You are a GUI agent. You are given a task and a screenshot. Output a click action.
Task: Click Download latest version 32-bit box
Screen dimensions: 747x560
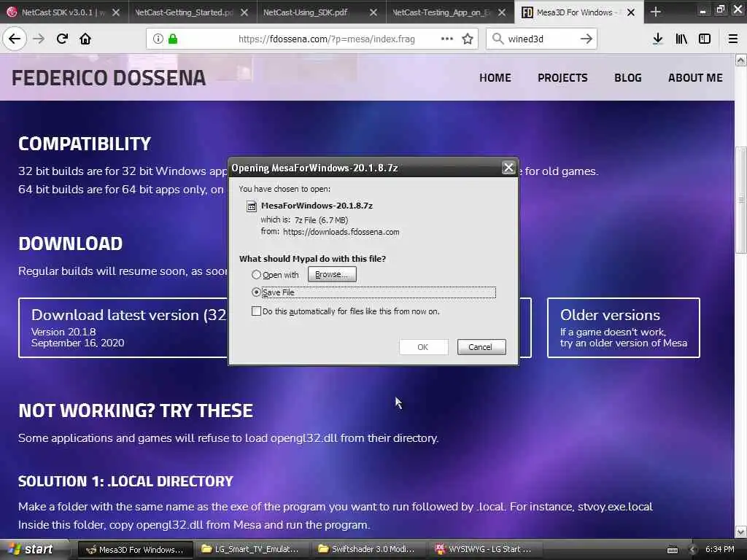click(x=123, y=327)
